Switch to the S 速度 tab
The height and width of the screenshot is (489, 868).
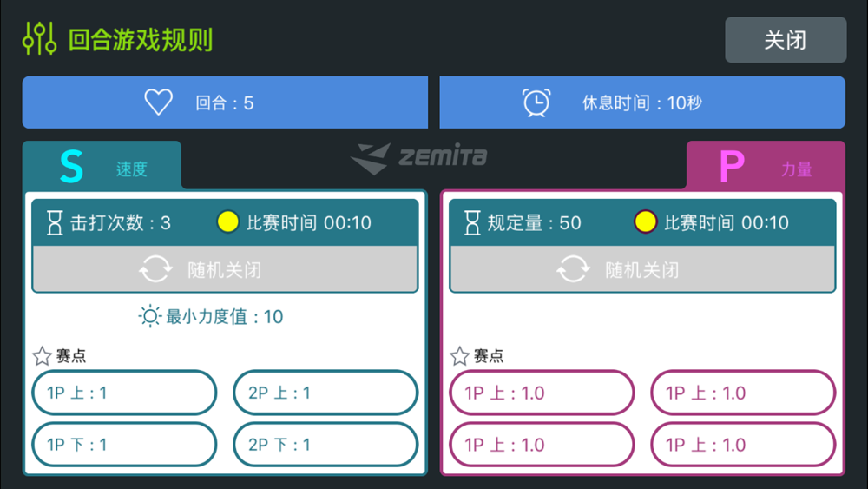(x=102, y=166)
